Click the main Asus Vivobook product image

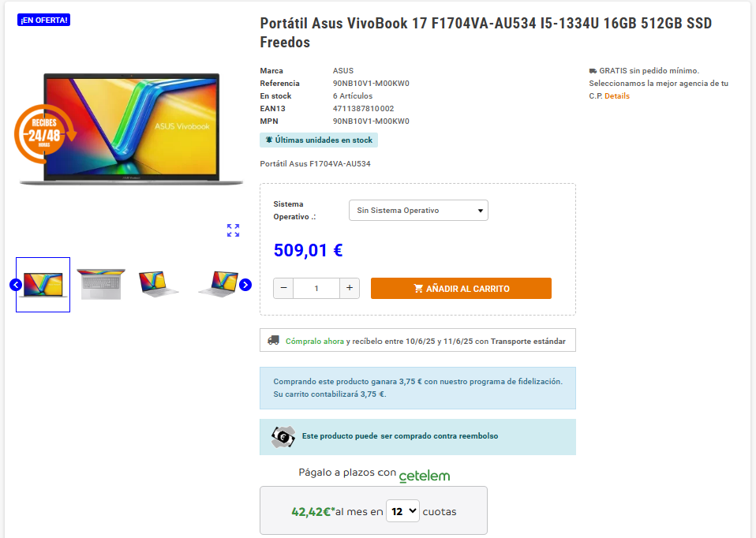(x=131, y=129)
